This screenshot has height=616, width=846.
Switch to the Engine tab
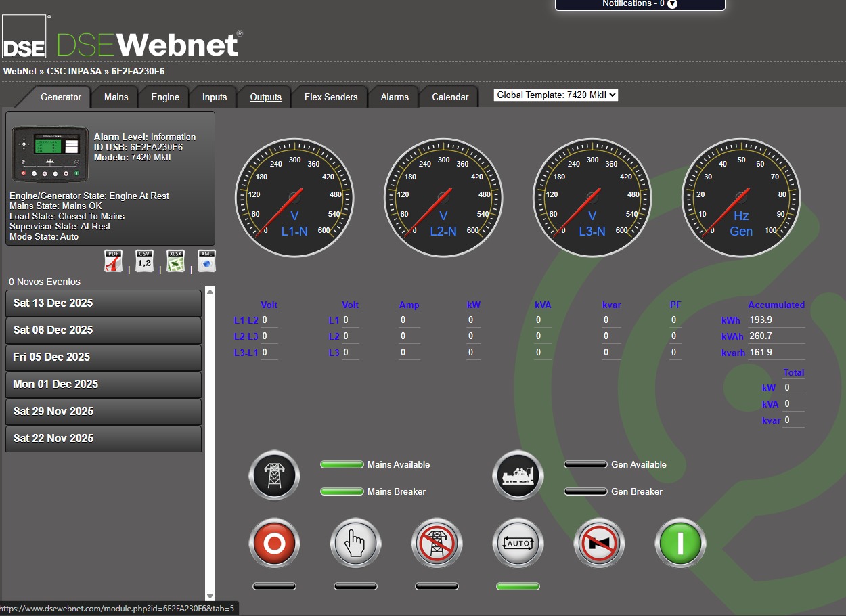point(165,97)
